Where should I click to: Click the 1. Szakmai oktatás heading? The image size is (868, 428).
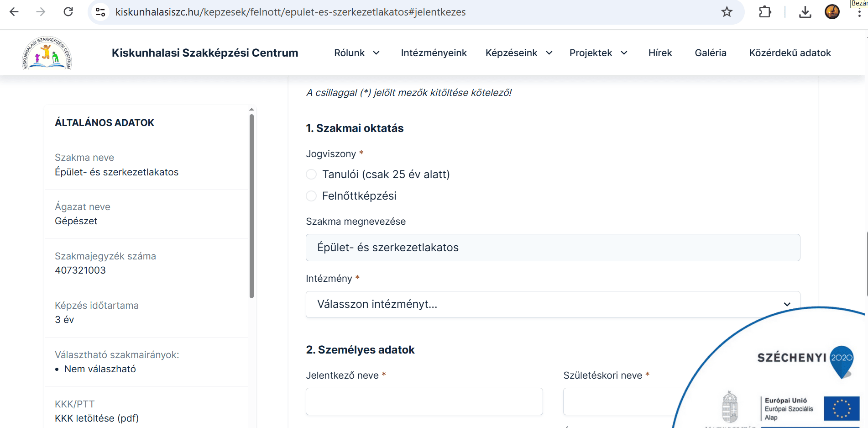coord(355,128)
